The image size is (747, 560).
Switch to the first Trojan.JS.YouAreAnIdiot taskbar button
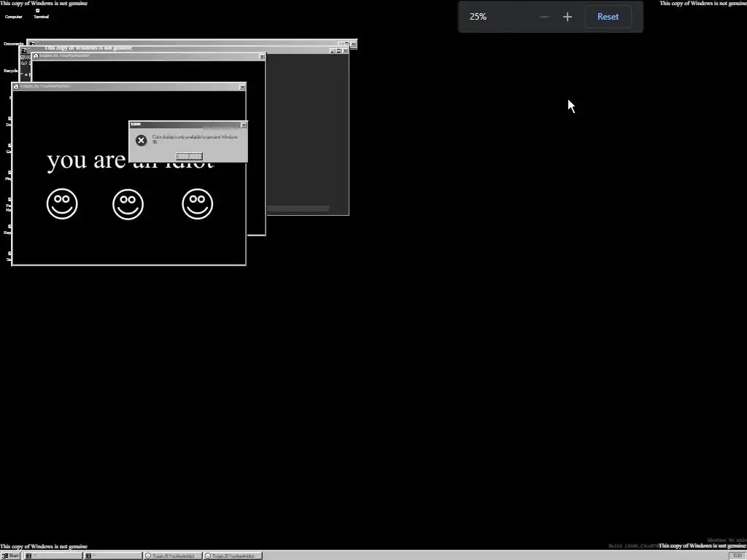tap(173, 556)
